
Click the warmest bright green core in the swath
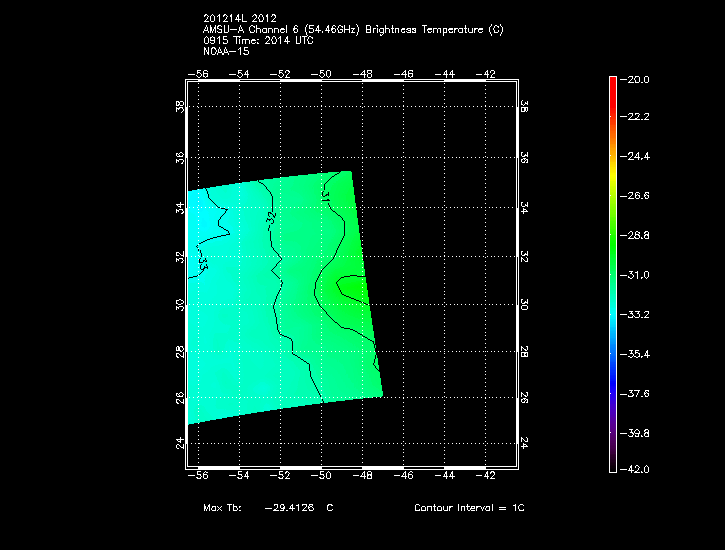pyautogui.click(x=352, y=288)
